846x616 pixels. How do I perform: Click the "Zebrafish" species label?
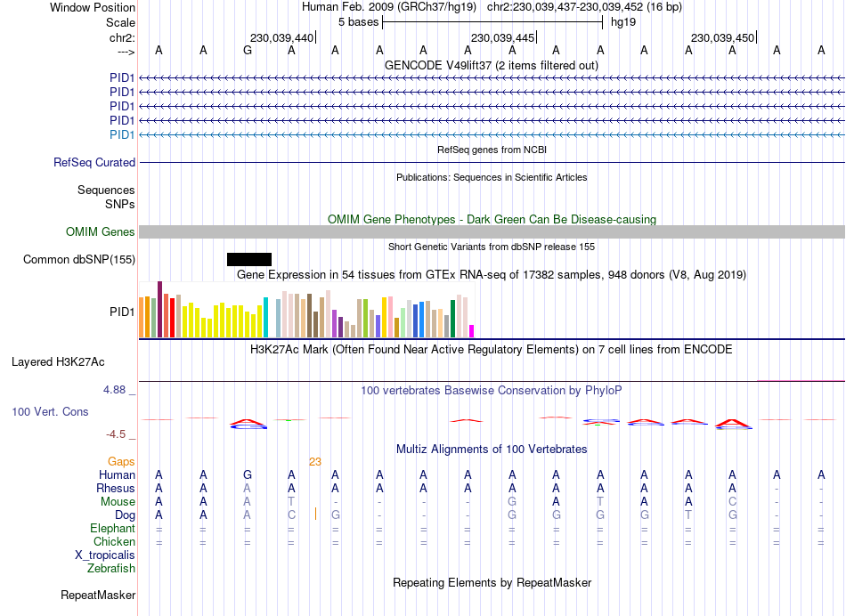click(111, 568)
